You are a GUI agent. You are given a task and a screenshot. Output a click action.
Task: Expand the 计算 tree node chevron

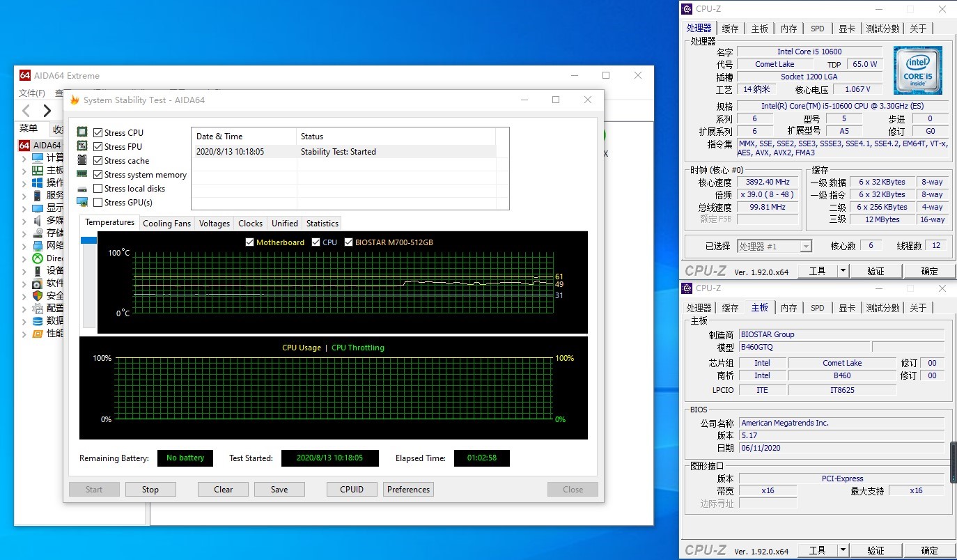24,158
